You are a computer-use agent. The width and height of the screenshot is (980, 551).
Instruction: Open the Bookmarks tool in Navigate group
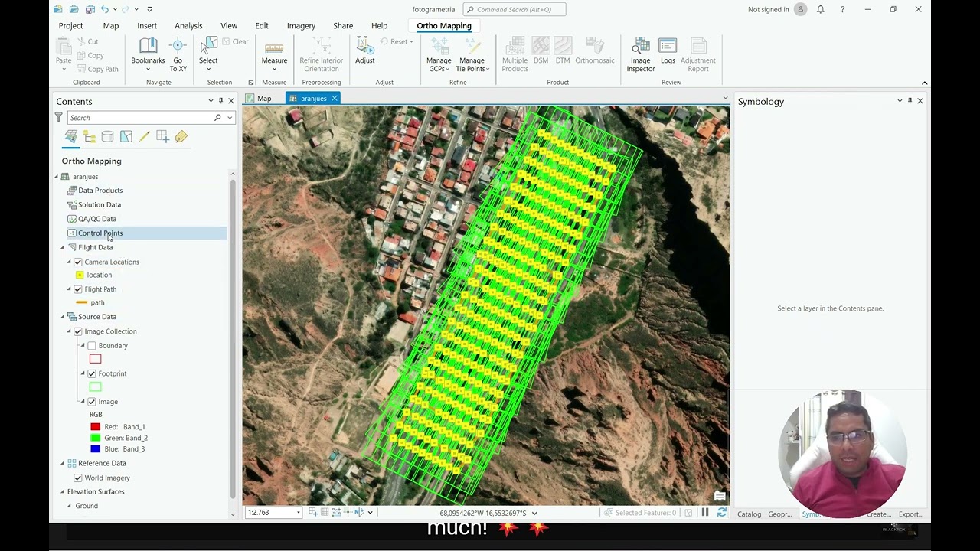(x=148, y=54)
